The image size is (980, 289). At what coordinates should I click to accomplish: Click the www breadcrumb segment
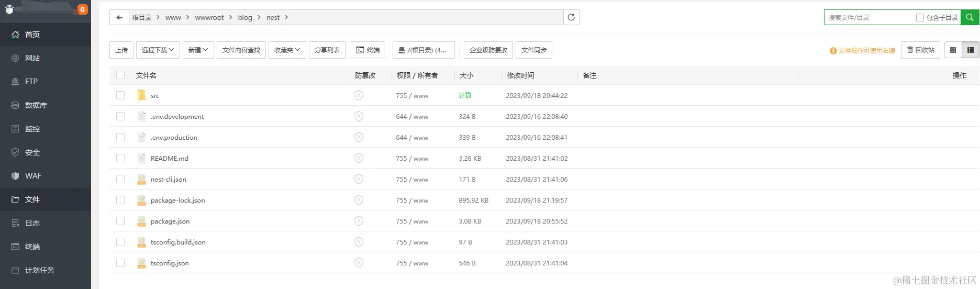173,17
